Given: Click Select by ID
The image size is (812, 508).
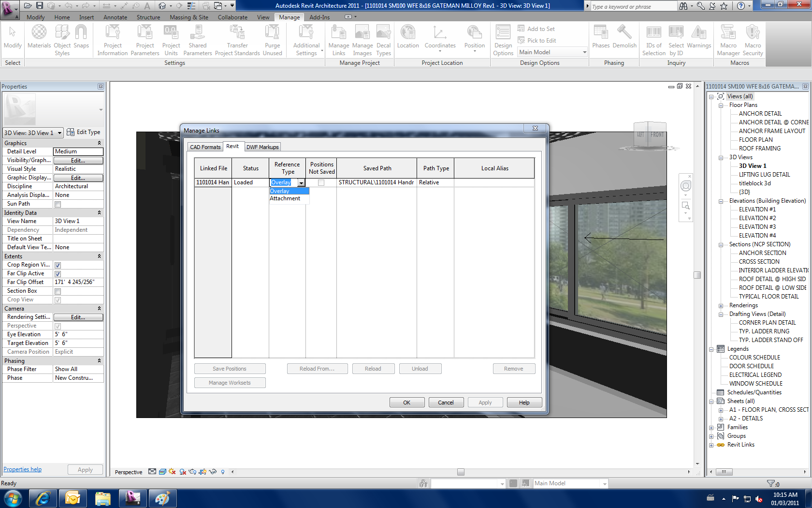Looking at the screenshot, I should (676, 40).
